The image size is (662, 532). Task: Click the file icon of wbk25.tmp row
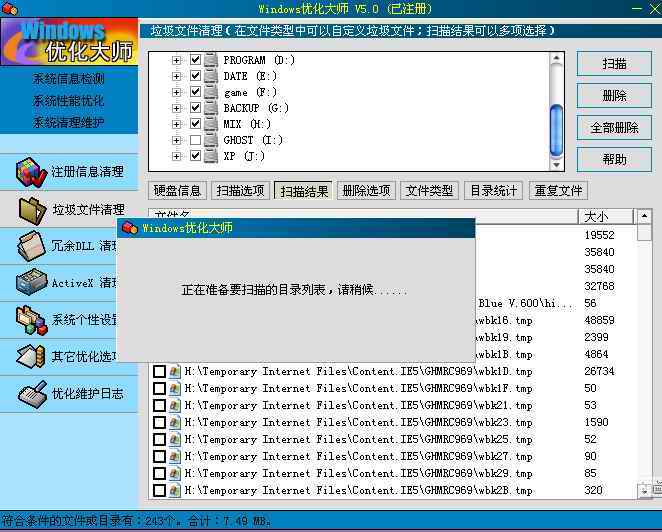tap(174, 440)
